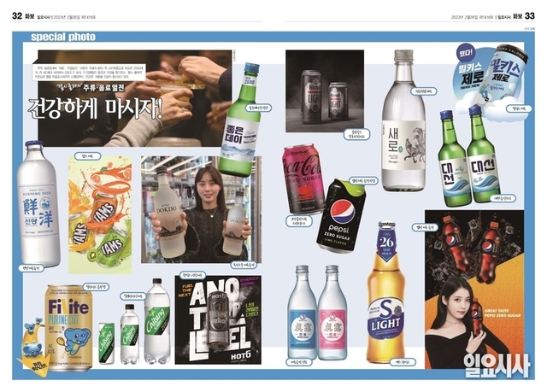Viewport: 547px width, 392px height.
Task: Click the 'special photo' section heading
Action: point(62,37)
